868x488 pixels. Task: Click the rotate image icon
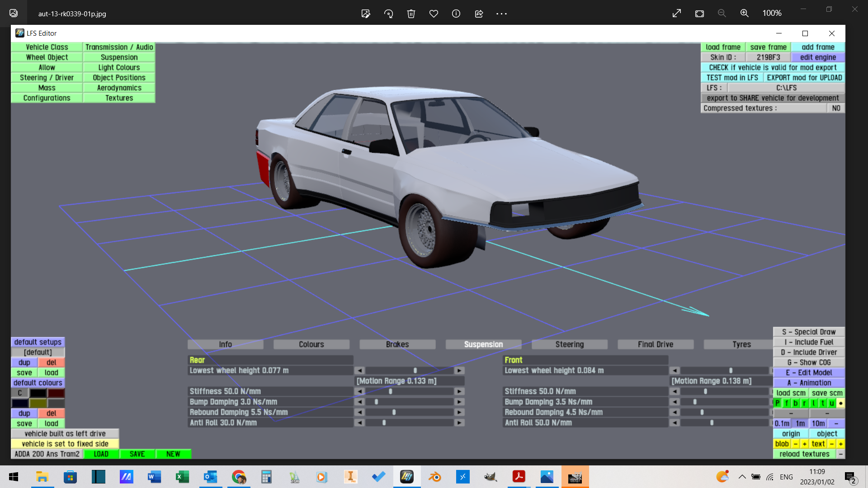(388, 14)
